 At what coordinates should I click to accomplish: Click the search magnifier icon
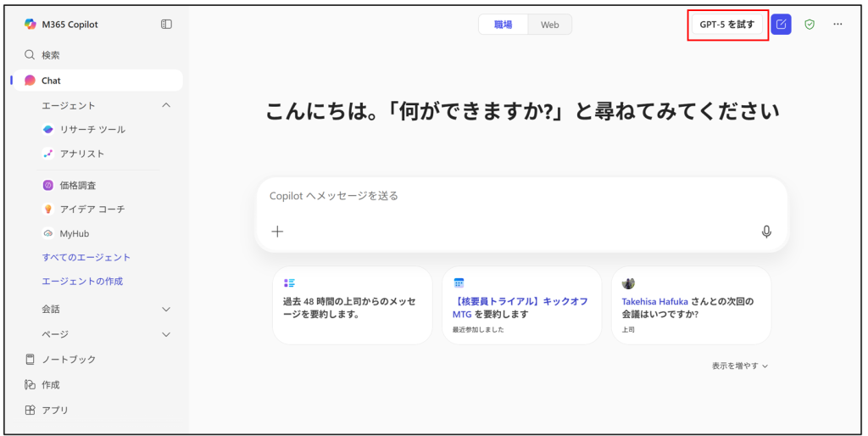tap(30, 55)
